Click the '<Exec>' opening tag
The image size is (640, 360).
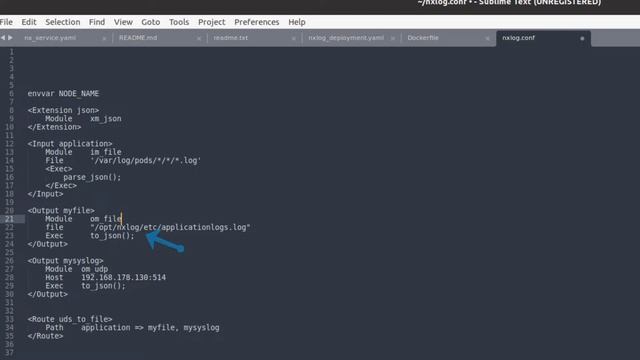pyautogui.click(x=59, y=169)
